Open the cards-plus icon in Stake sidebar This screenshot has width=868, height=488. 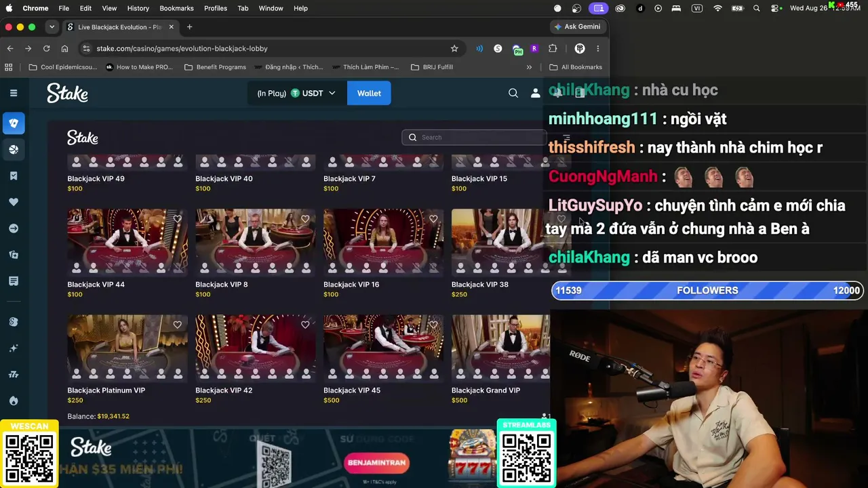coord(14,255)
